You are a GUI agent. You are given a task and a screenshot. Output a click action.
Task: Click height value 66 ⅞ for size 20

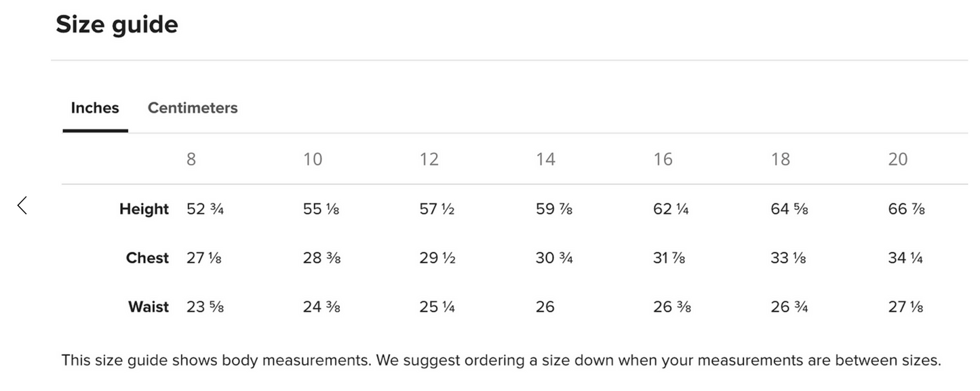point(907,209)
